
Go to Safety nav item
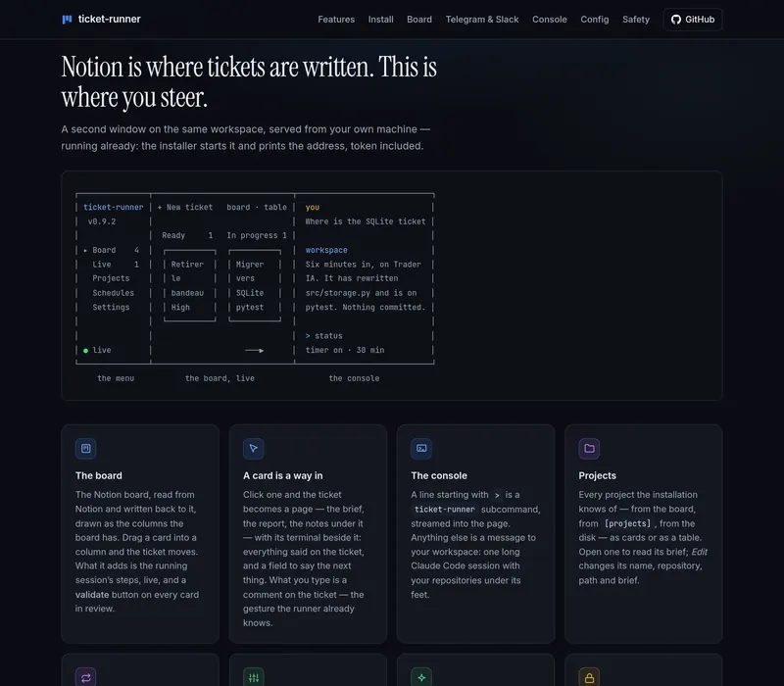[635, 20]
